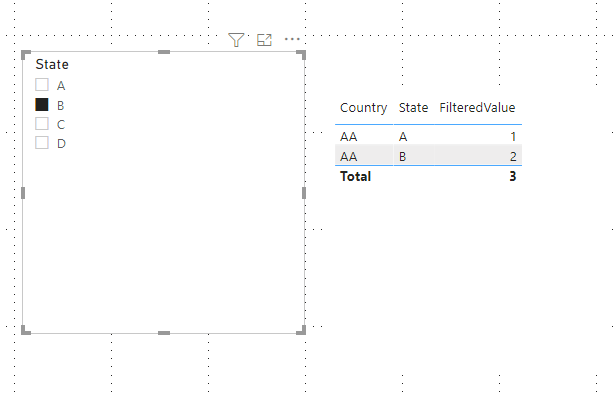The height and width of the screenshot is (397, 614).
Task: Select the Total row label
Action: click(356, 177)
